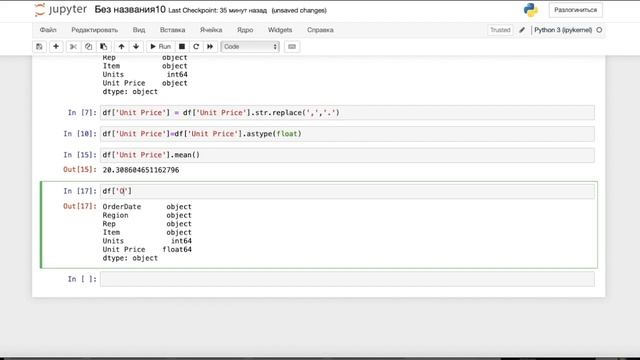Open the Вид menu
This screenshot has width=640, height=360.
coord(139,30)
